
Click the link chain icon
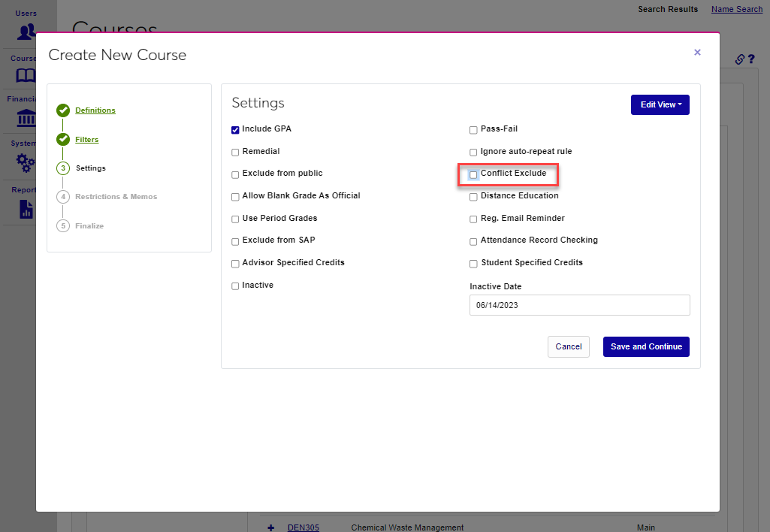(x=739, y=59)
